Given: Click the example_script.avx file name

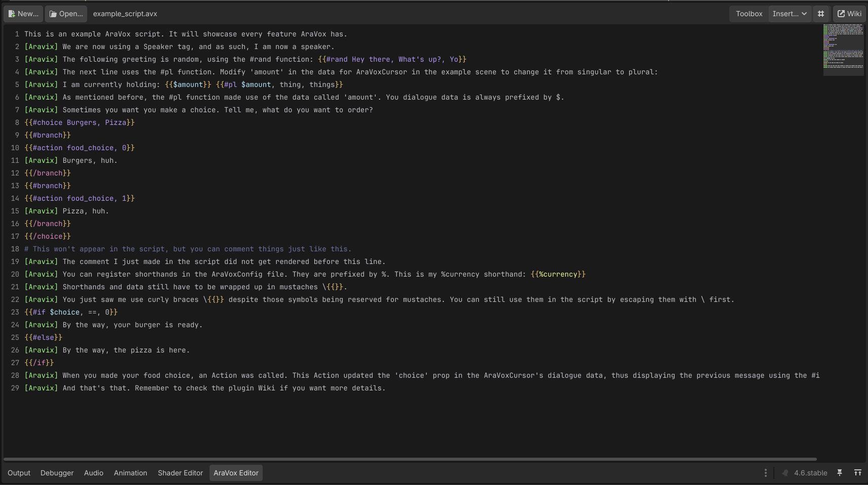Looking at the screenshot, I should 125,14.
